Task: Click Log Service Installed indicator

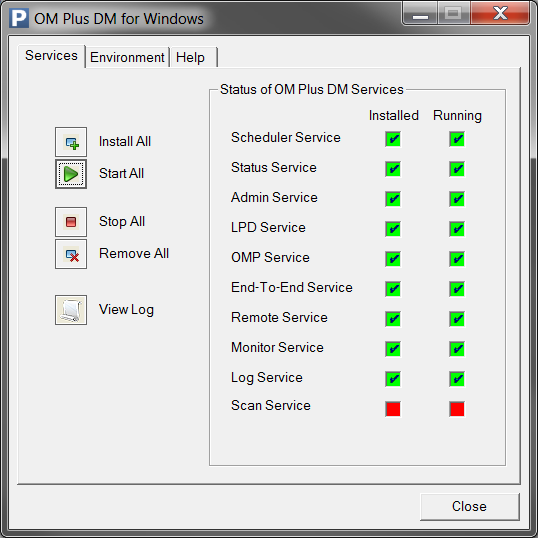Action: [x=393, y=379]
